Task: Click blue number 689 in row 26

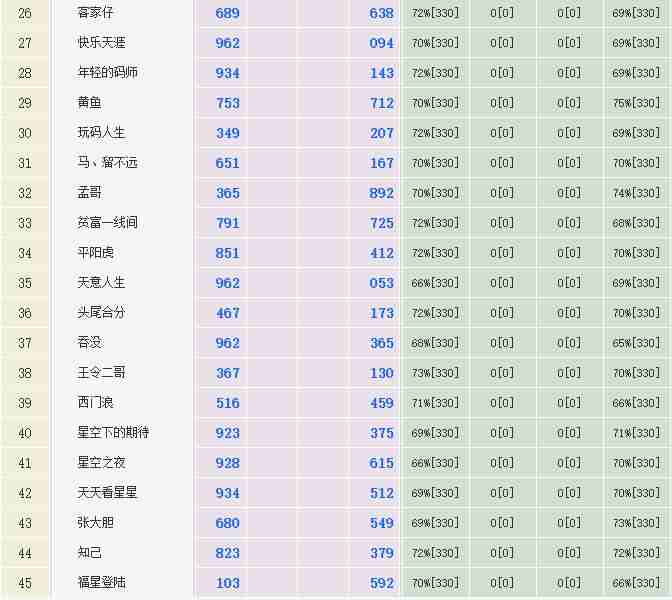Action: click(227, 13)
